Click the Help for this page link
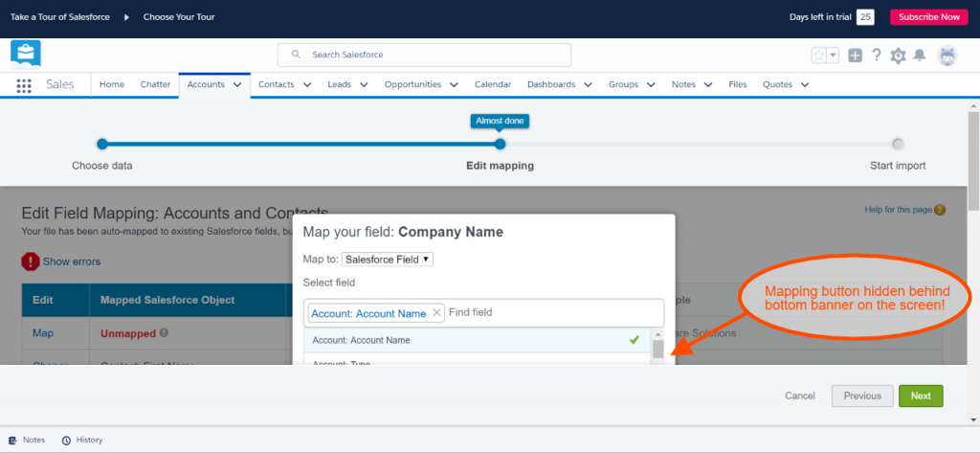 (898, 210)
